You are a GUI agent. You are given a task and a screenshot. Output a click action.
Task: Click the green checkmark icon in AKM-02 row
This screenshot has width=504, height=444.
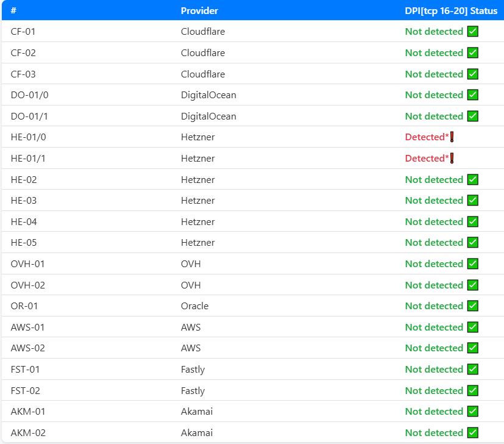[472, 433]
